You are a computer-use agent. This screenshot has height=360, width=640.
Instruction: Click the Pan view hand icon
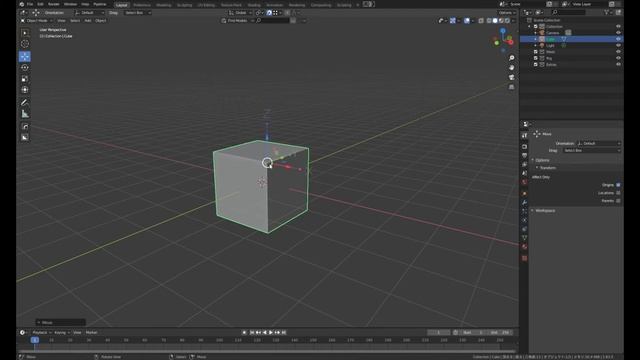click(511, 68)
